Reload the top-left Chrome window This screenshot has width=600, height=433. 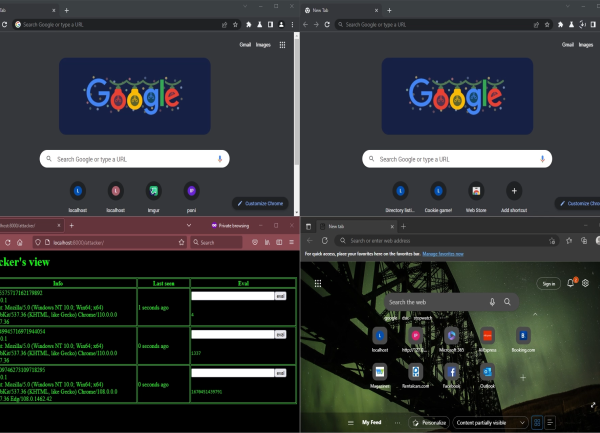pyautogui.click(x=5, y=24)
